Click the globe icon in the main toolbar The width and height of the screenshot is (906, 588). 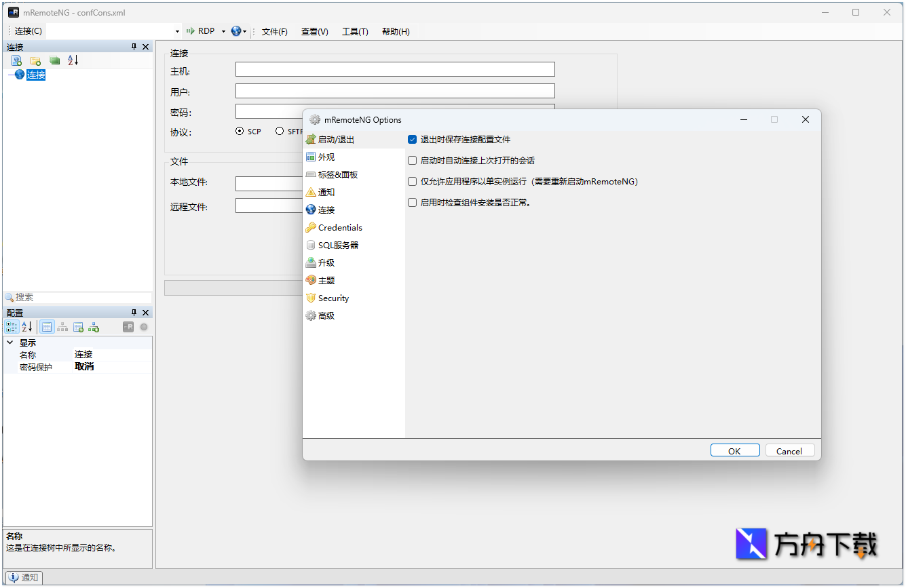pos(235,31)
